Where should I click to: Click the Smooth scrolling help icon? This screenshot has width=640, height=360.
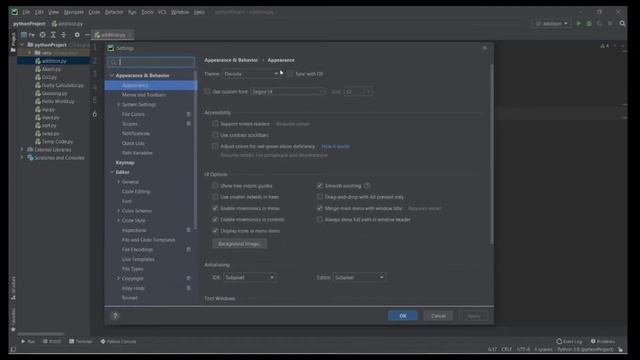[x=367, y=186]
